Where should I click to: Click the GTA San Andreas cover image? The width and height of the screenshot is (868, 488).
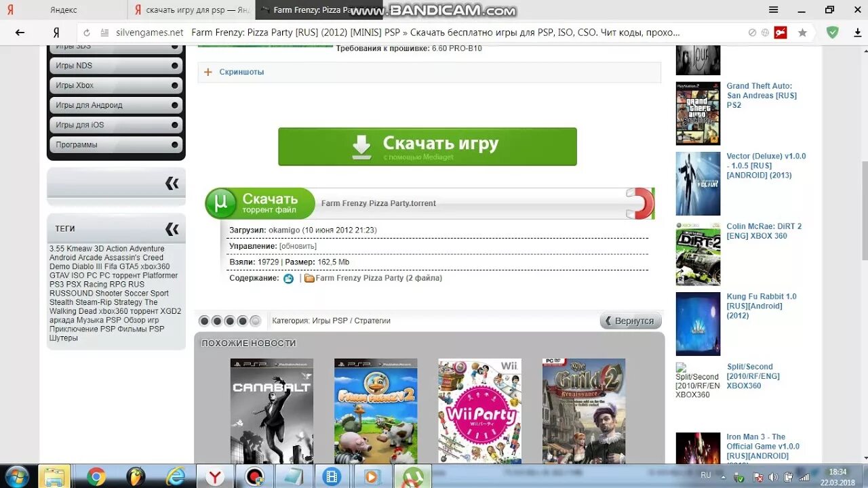point(698,114)
